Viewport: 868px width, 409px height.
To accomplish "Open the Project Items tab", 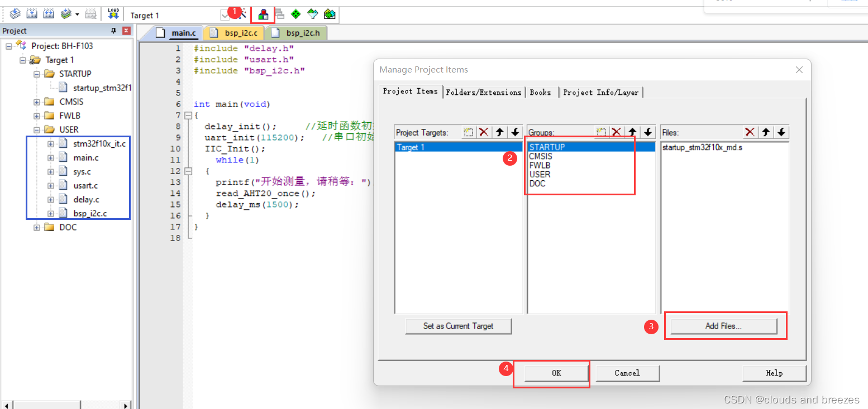I will point(411,92).
